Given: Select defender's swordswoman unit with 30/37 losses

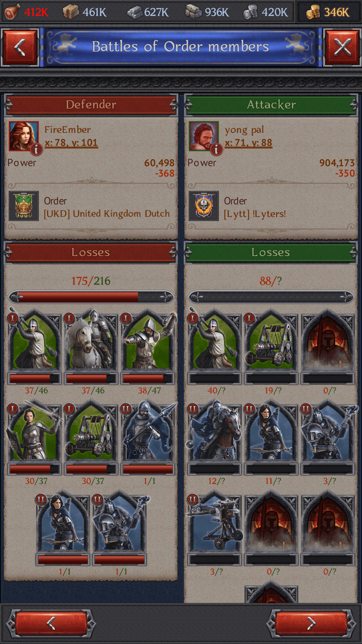Looking at the screenshot, I should point(35,431).
